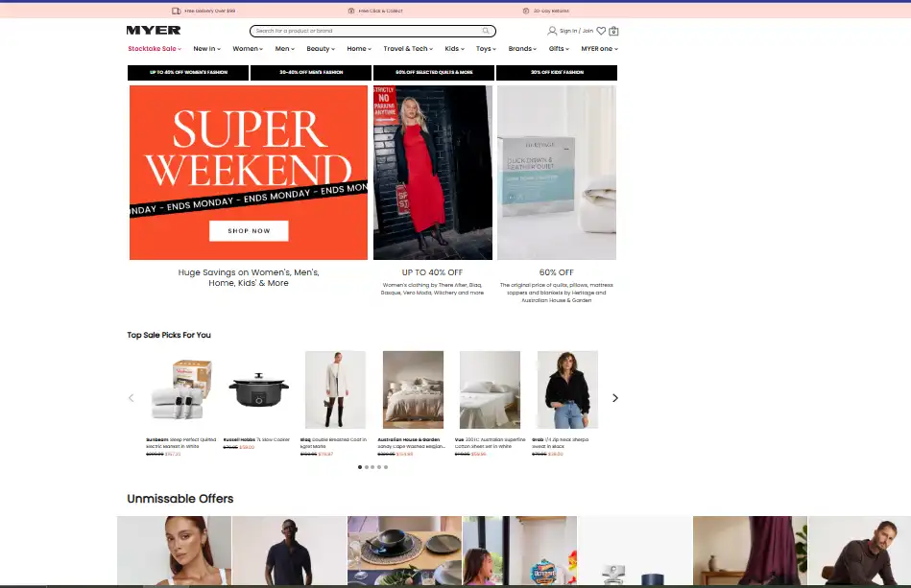Click the Shop Now button

pyautogui.click(x=249, y=230)
